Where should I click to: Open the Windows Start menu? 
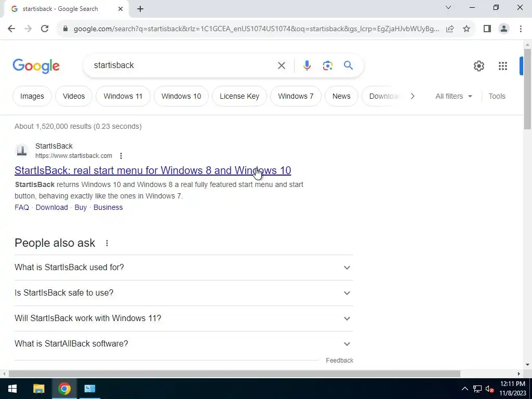pos(12,389)
